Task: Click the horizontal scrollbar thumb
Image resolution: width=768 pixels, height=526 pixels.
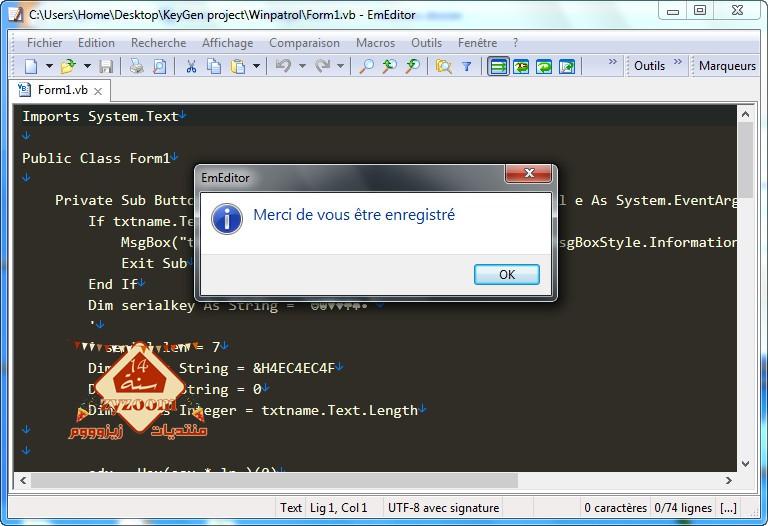Action: [274, 480]
